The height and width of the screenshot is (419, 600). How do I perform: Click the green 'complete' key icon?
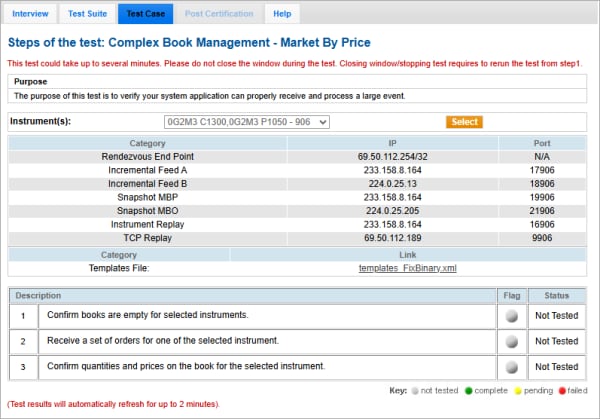(x=468, y=389)
